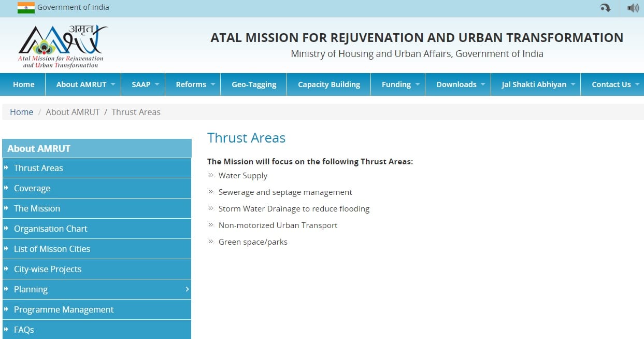Expand the About AMRUT menu dropdown arrow

click(112, 84)
